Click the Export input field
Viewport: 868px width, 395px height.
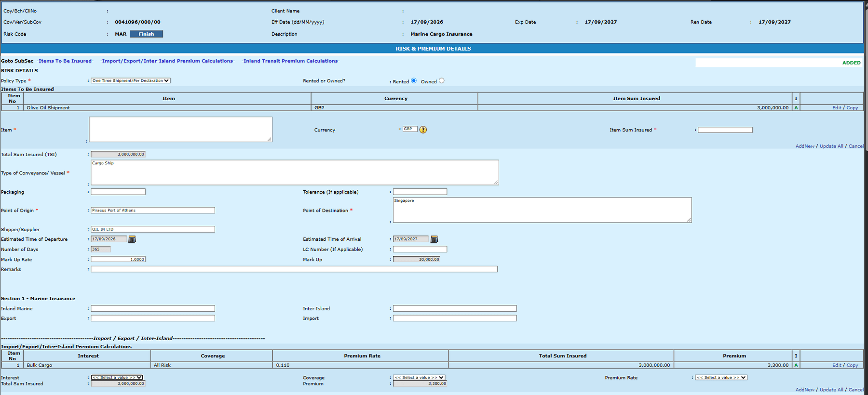[x=153, y=318]
